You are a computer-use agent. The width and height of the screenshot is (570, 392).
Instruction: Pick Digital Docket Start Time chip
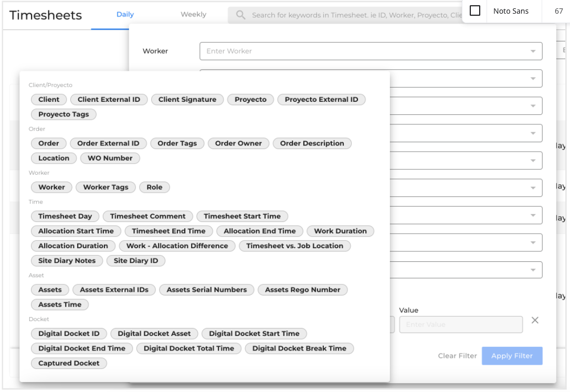(x=254, y=334)
